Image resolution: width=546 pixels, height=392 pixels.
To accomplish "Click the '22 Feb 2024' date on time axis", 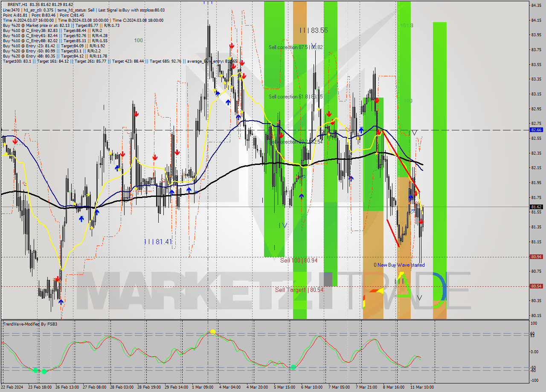I will [x=12, y=387].
